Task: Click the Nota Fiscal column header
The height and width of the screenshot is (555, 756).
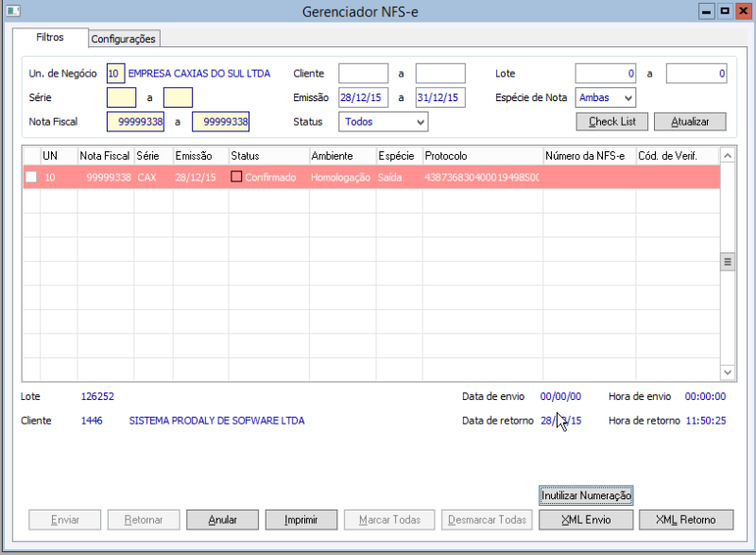Action: click(x=105, y=156)
